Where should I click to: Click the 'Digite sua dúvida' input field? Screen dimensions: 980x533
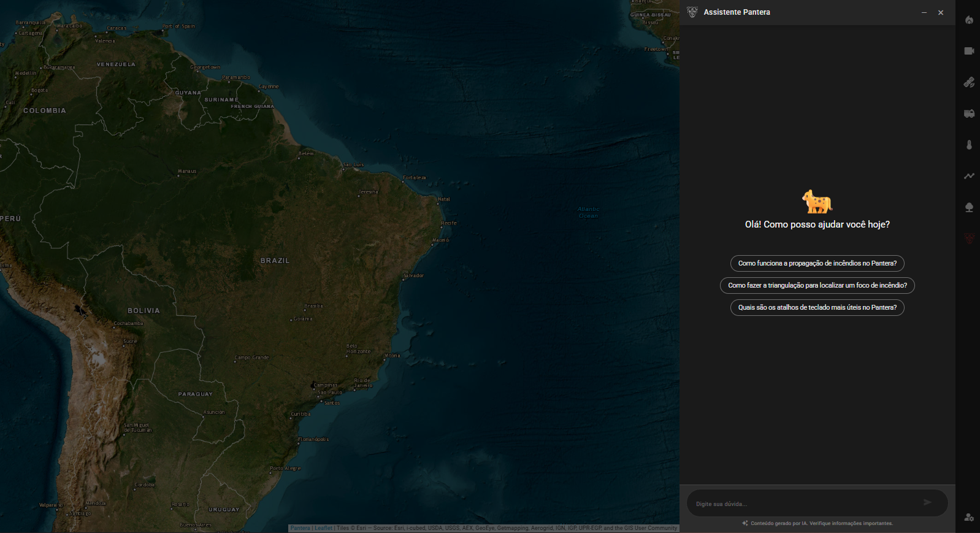(x=803, y=504)
